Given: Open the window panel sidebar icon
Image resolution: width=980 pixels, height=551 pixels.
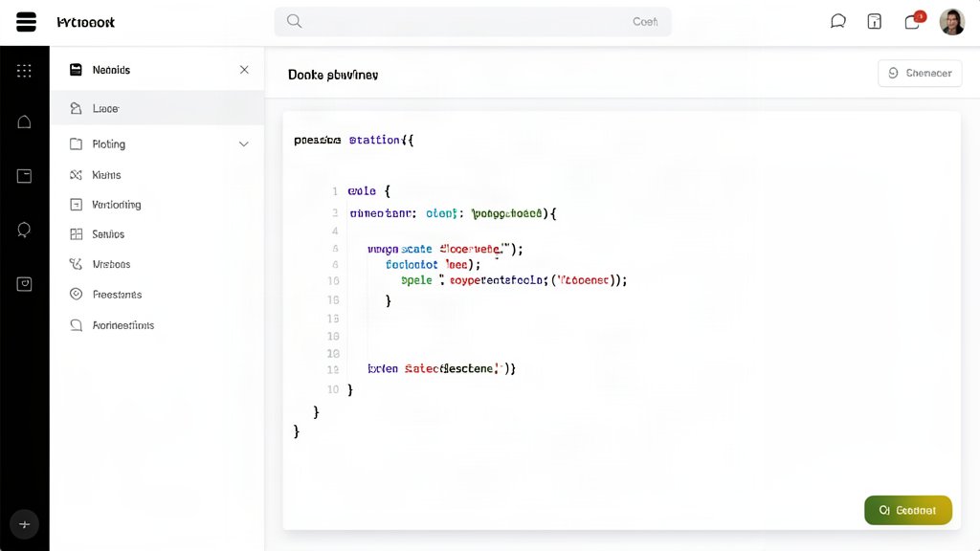Looking at the screenshot, I should pyautogui.click(x=24, y=176).
